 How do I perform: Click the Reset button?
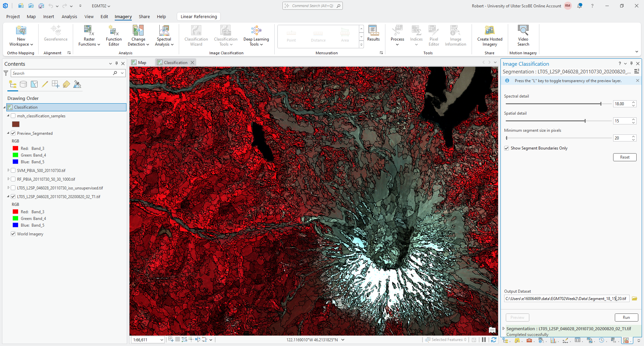(x=625, y=157)
